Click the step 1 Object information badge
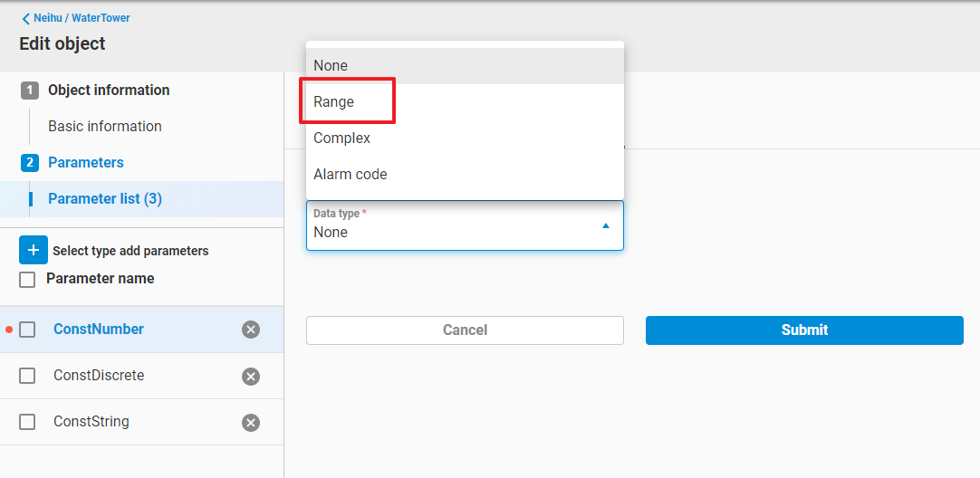The width and height of the screenshot is (980, 478). coord(30,91)
